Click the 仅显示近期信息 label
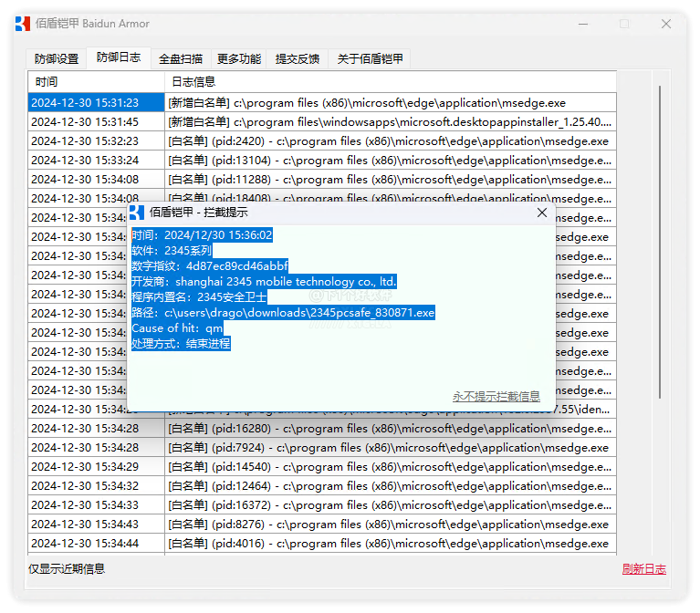700x613 pixels. 67,569
